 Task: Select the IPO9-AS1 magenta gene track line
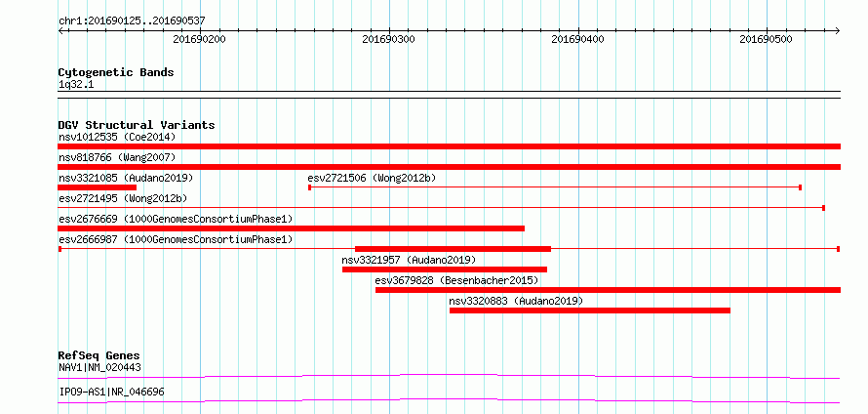(x=449, y=400)
